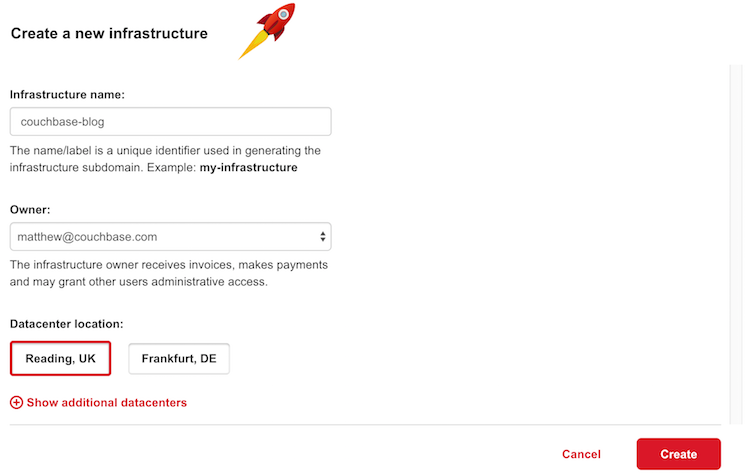This screenshot has width=750, height=476.
Task: Expand Show additional datacenters
Action: 106,402
